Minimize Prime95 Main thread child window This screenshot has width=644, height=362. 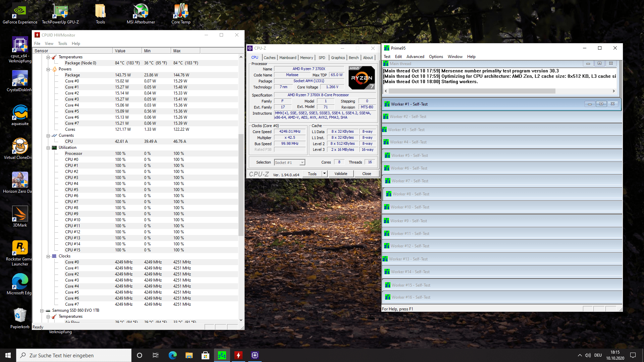click(x=588, y=63)
